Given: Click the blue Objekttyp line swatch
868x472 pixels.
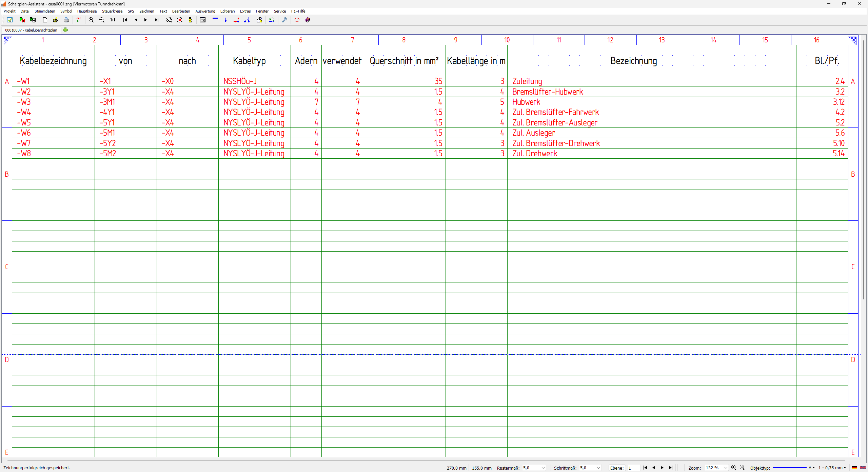Looking at the screenshot, I should [789, 468].
